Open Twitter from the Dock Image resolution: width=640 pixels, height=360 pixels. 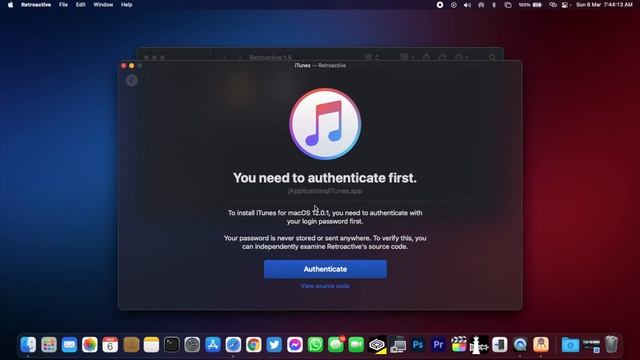point(274,345)
